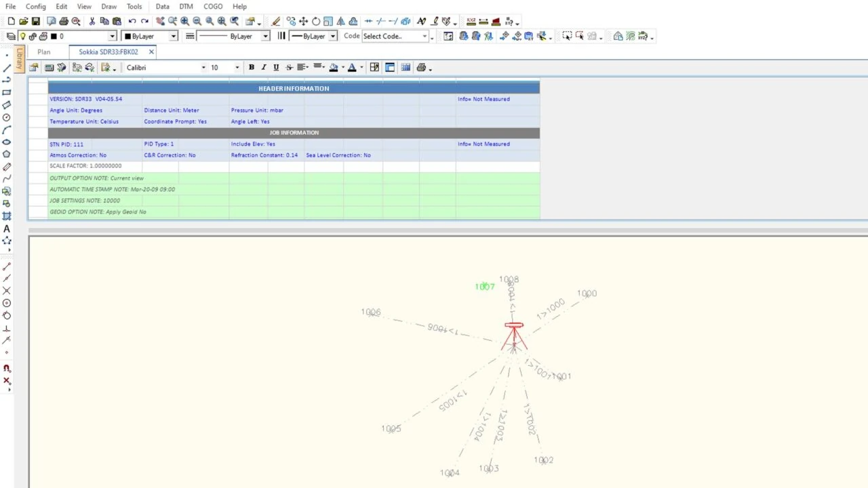Click the SCALE FACTOR: 1.00000000 cell
Viewport: 868px width, 488px height.
85,166
